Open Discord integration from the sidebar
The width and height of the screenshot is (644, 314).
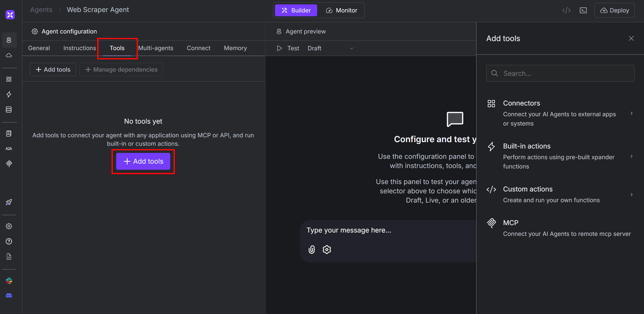click(9, 295)
